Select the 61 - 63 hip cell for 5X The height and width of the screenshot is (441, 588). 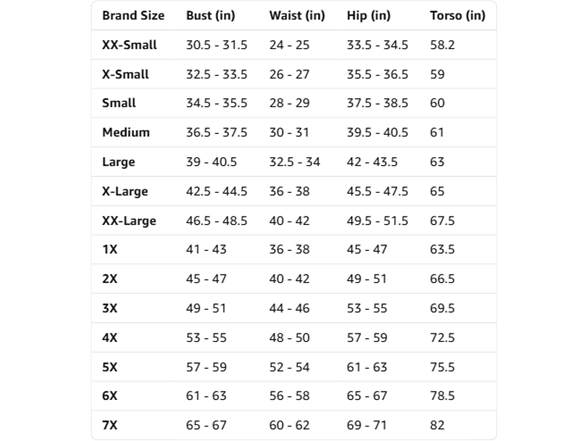367,367
